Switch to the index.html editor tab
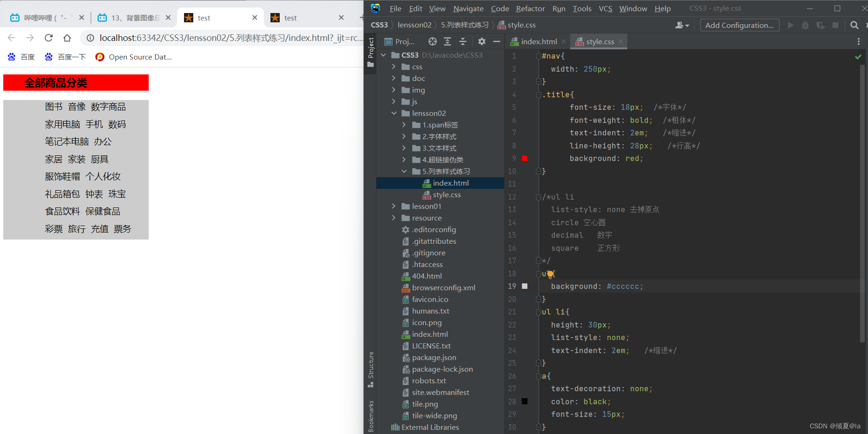868x434 pixels. (x=539, y=41)
